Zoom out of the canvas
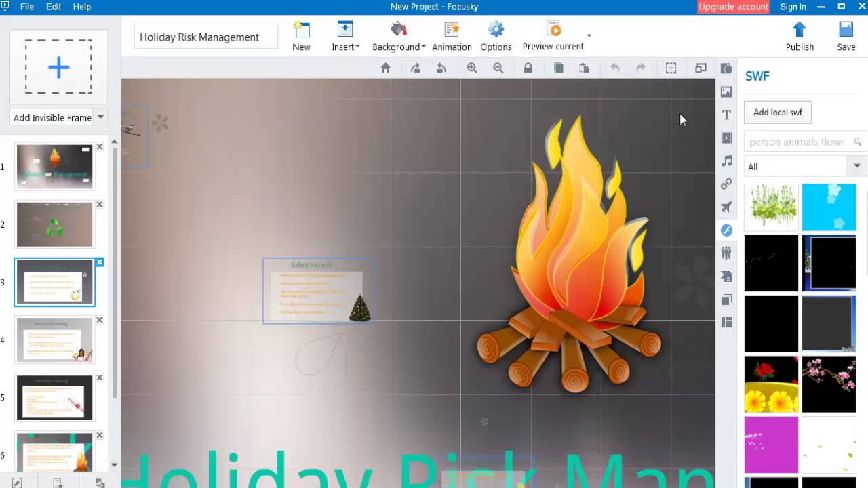The height and width of the screenshot is (488, 868). [498, 68]
